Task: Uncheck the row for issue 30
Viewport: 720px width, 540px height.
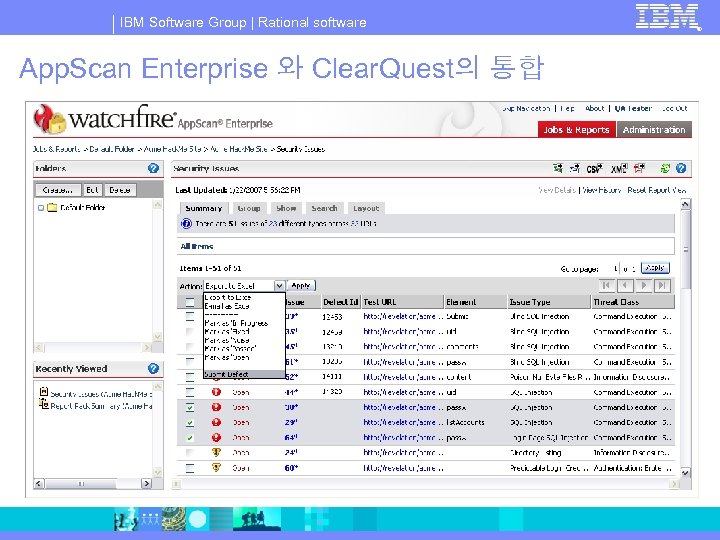Action: click(190, 407)
